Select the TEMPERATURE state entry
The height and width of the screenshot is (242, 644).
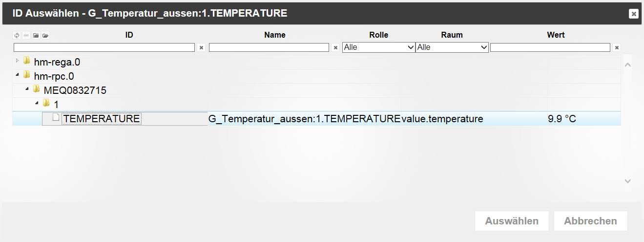102,119
